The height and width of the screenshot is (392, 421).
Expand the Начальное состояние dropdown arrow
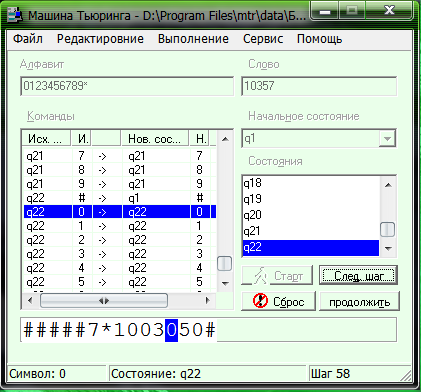(387, 138)
